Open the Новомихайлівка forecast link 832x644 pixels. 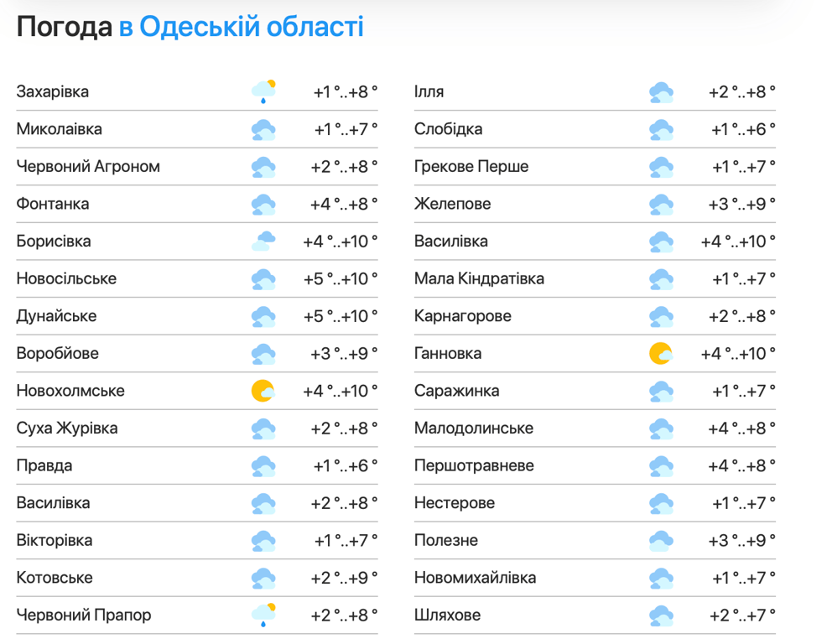475,578
